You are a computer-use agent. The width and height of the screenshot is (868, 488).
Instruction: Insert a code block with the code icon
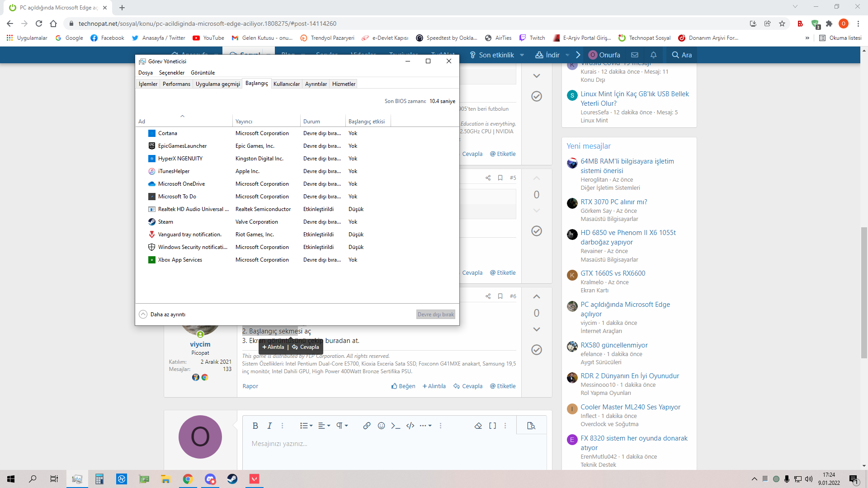pyautogui.click(x=410, y=426)
